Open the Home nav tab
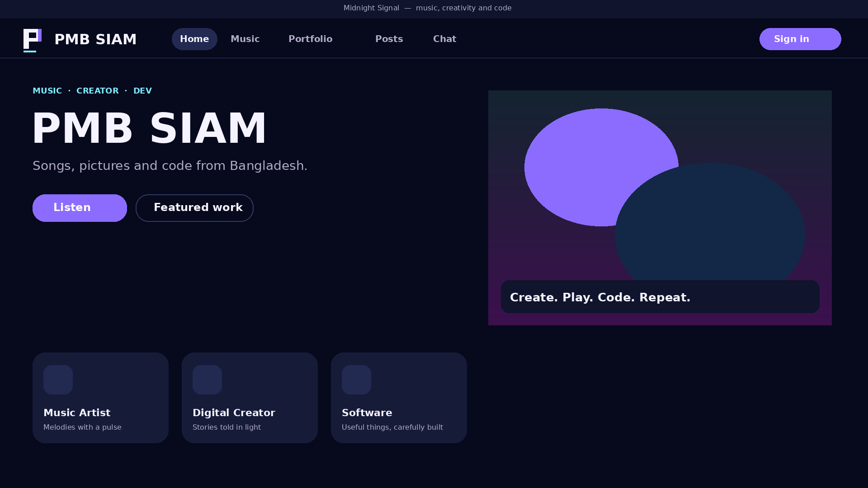The image size is (868, 488). pos(194,39)
